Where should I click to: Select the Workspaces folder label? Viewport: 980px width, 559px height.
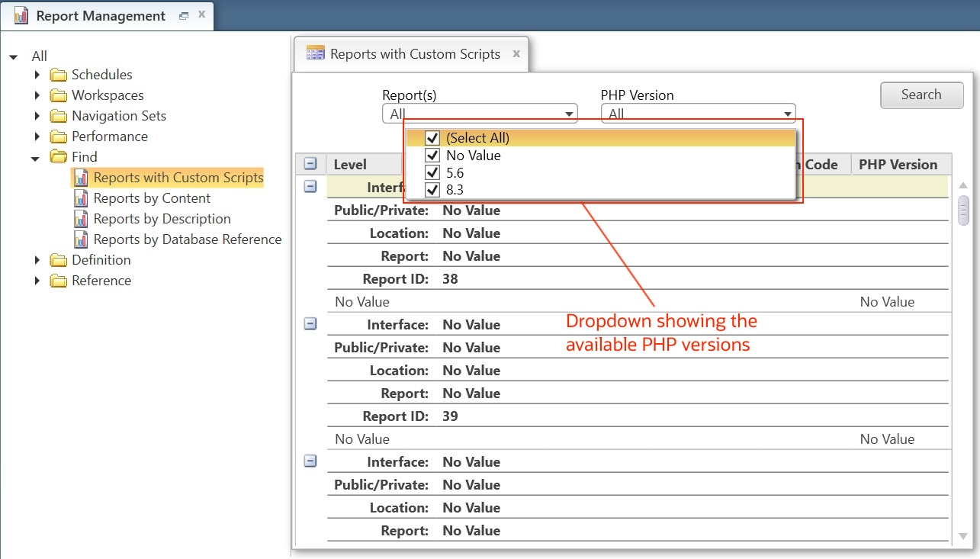pyautogui.click(x=108, y=95)
